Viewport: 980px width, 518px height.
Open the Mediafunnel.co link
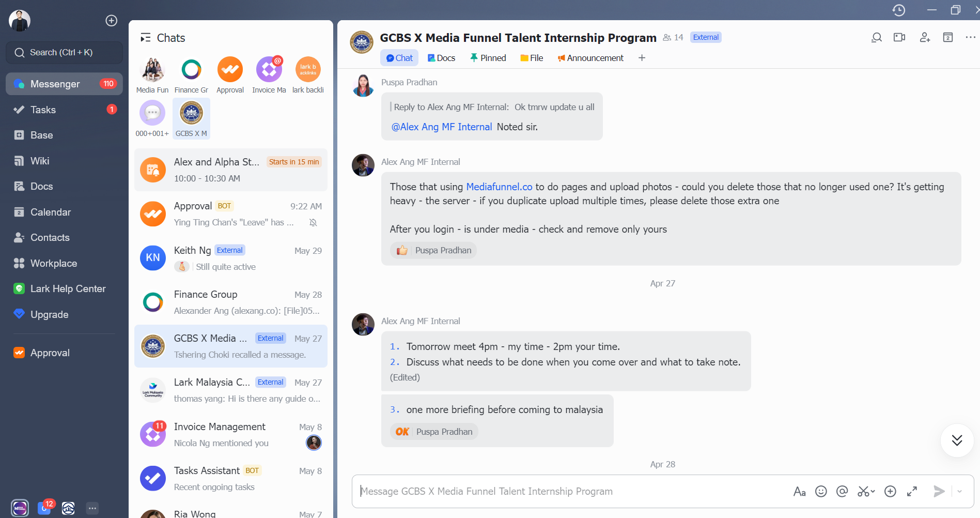click(x=499, y=187)
